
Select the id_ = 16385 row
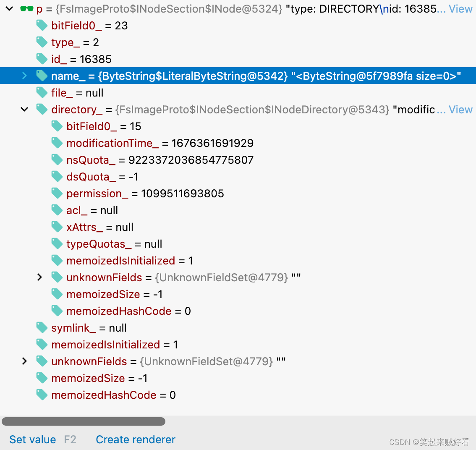[238, 59]
